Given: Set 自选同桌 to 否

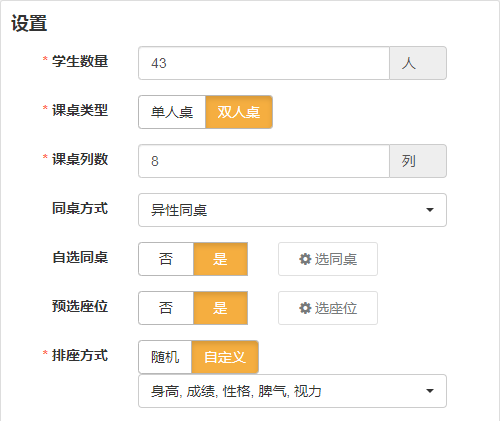Looking at the screenshot, I should pyautogui.click(x=166, y=259).
